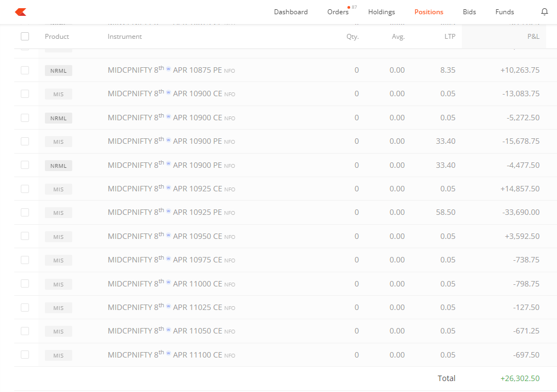Open the Bids section
This screenshot has width=557, height=392.
(x=469, y=11)
